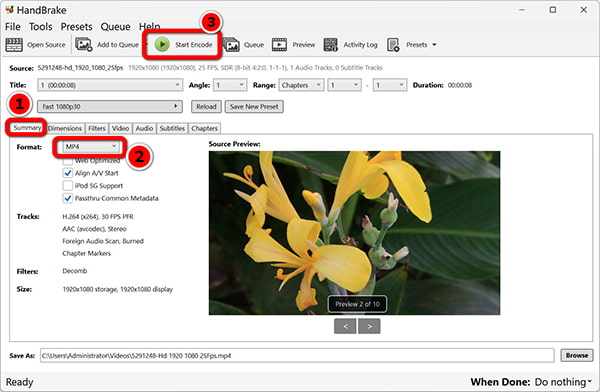Viewport: 600px width, 392px height.
Task: Open the end chapter dropdown
Action: point(390,85)
